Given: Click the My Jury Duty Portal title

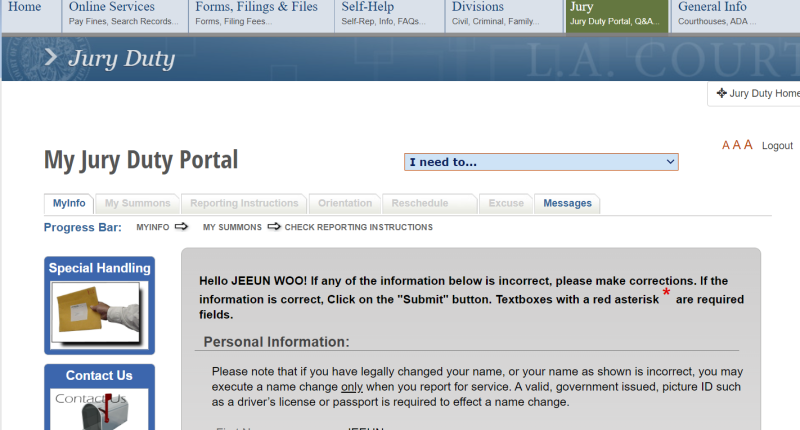Looking at the screenshot, I should click(141, 160).
